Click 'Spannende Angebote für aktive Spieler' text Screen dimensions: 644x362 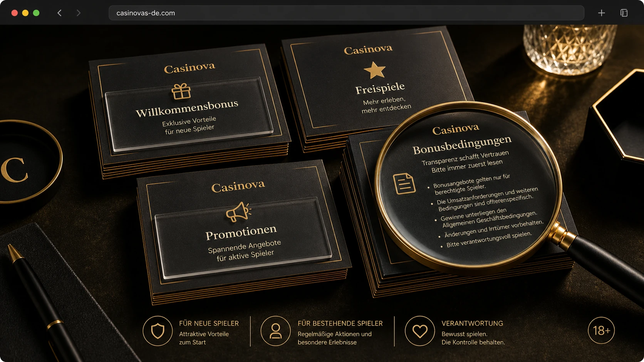pyautogui.click(x=245, y=250)
